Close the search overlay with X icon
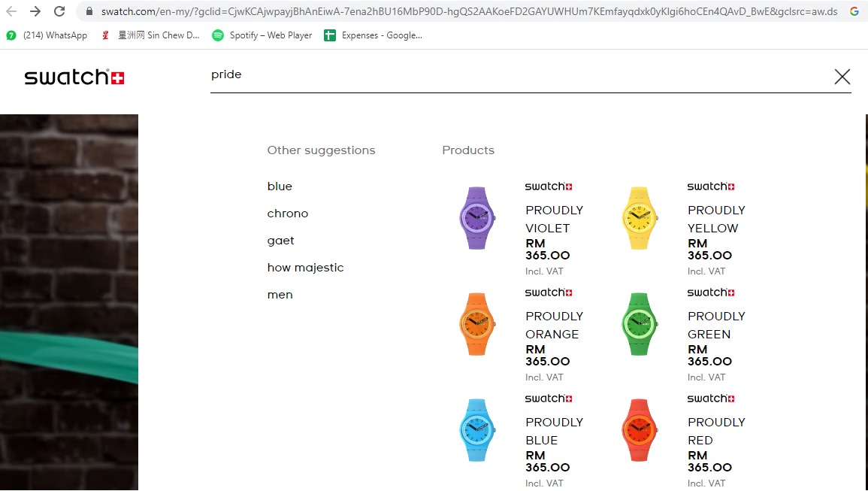Image resolution: width=868 pixels, height=491 pixels. coord(842,77)
